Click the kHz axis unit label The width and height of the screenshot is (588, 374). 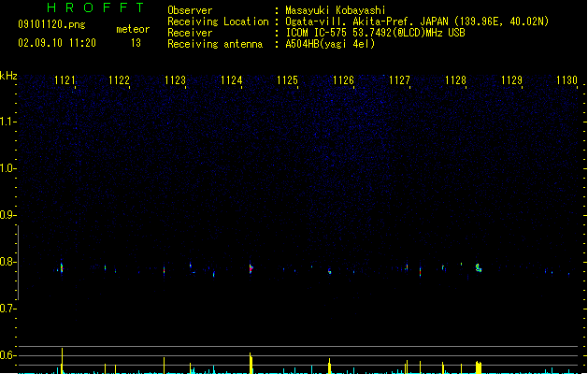[x=8, y=76]
